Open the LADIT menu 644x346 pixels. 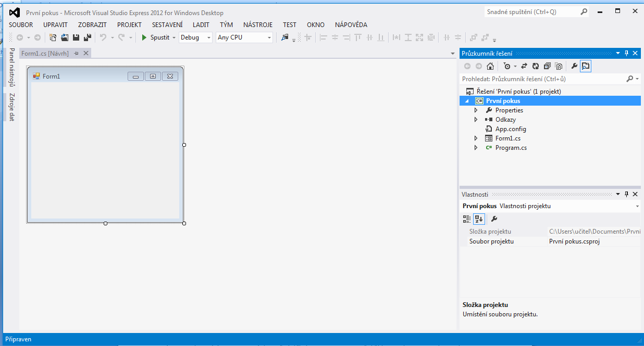(201, 24)
